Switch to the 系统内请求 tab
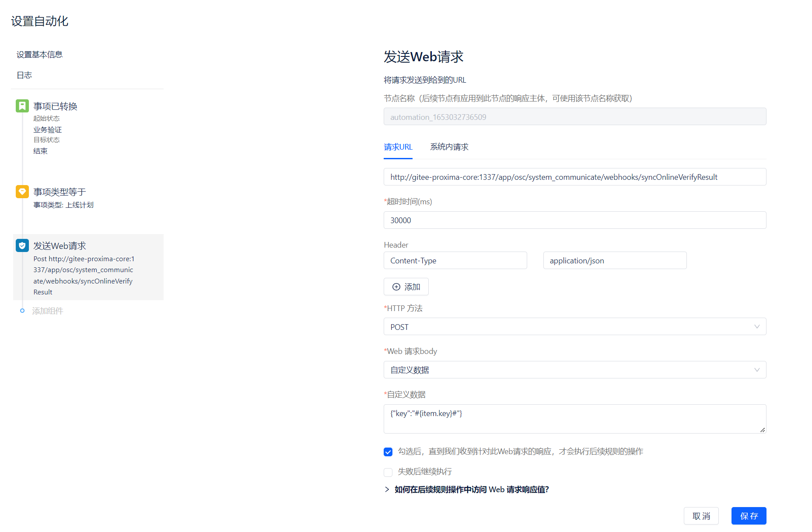 pyautogui.click(x=449, y=147)
